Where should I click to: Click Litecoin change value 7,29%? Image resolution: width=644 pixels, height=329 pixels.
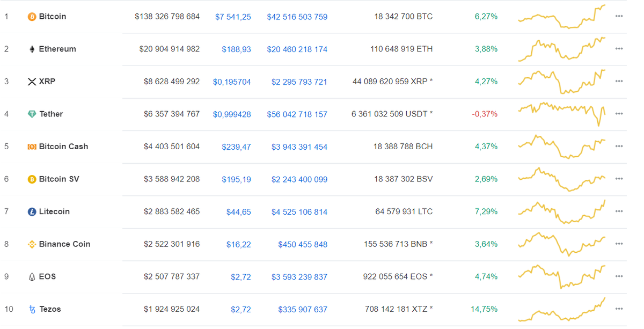click(486, 211)
